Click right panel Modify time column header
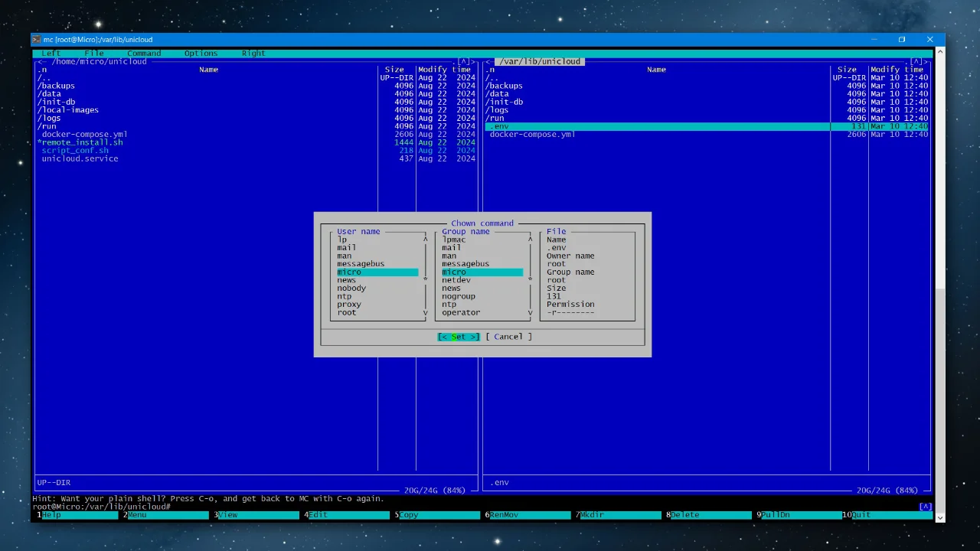The height and width of the screenshot is (551, 980). click(x=897, y=70)
